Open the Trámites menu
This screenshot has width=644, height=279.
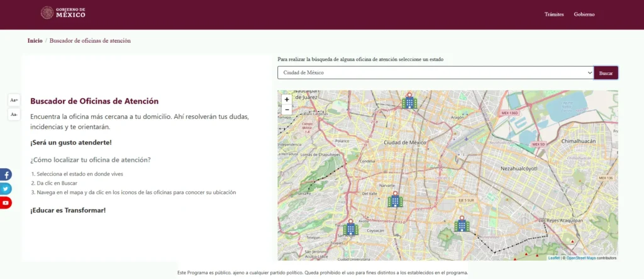point(554,14)
